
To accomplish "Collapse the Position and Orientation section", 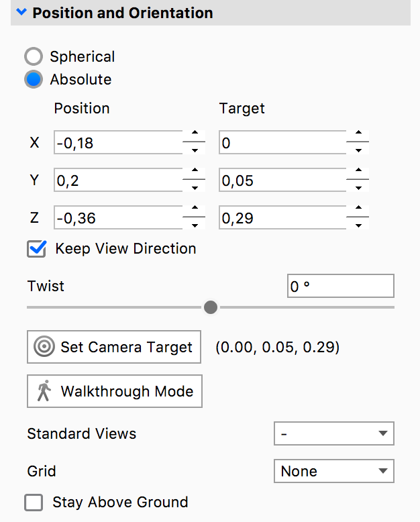I will coord(22,12).
